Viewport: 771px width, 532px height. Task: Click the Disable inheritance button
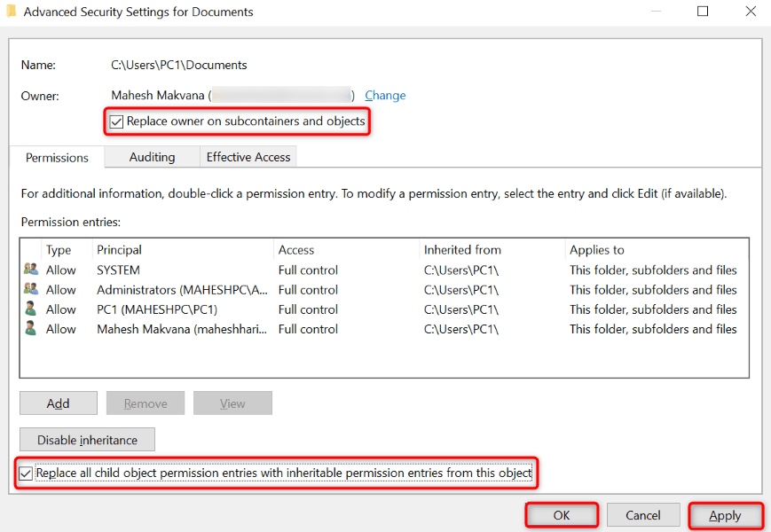pos(87,440)
